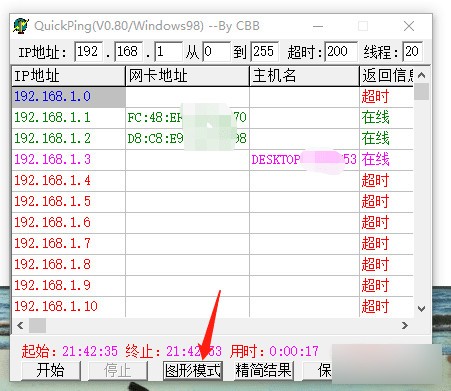The image size is (451, 391).
Task: Click the elapsed time 0:00:17
Action: (x=294, y=351)
